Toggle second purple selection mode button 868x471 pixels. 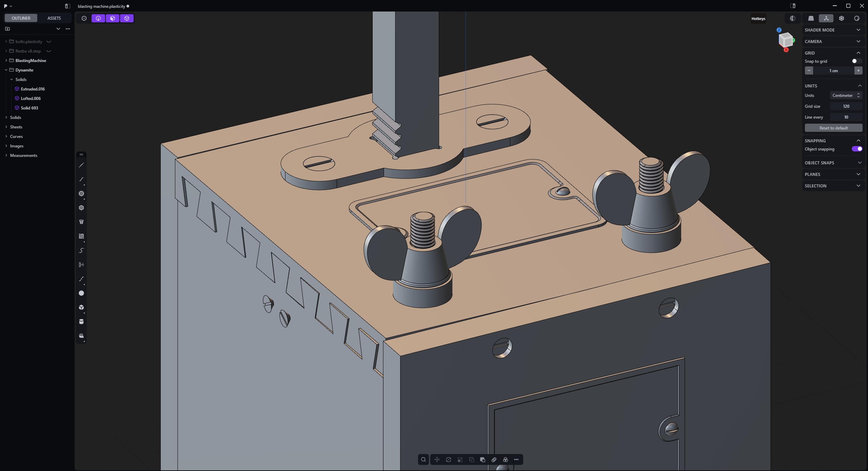[x=113, y=18]
